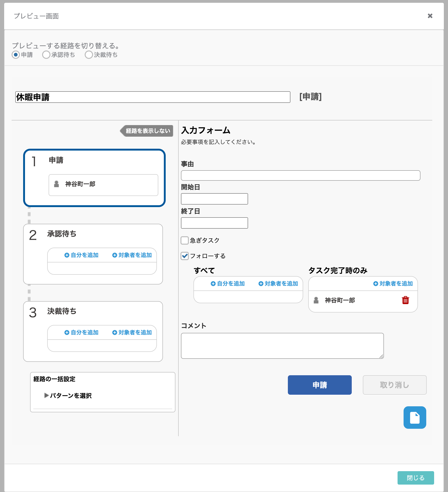Screen dimensions: 448x492
Task: Select the 決裁待ち radio button
Action: point(89,55)
